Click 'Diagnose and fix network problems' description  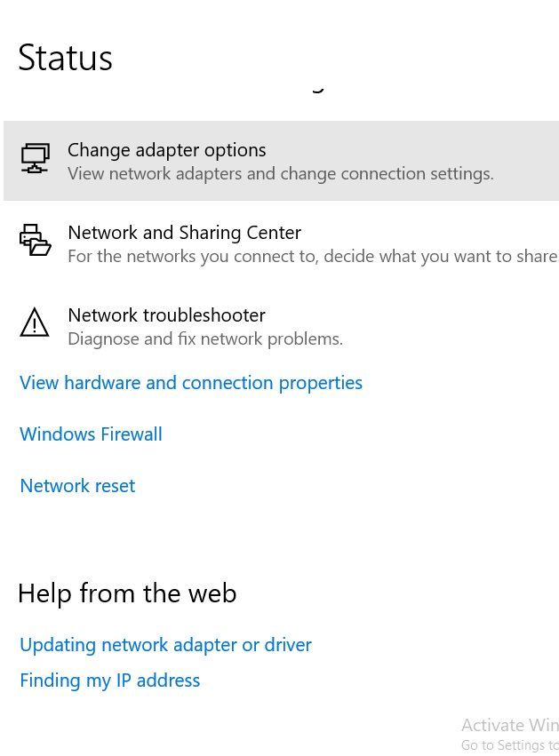(x=205, y=338)
